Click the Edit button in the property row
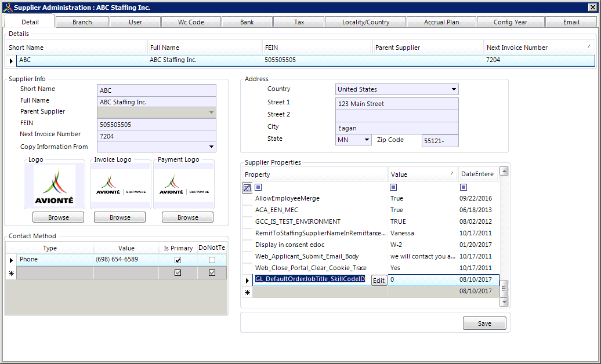The image size is (601, 364). (379, 281)
